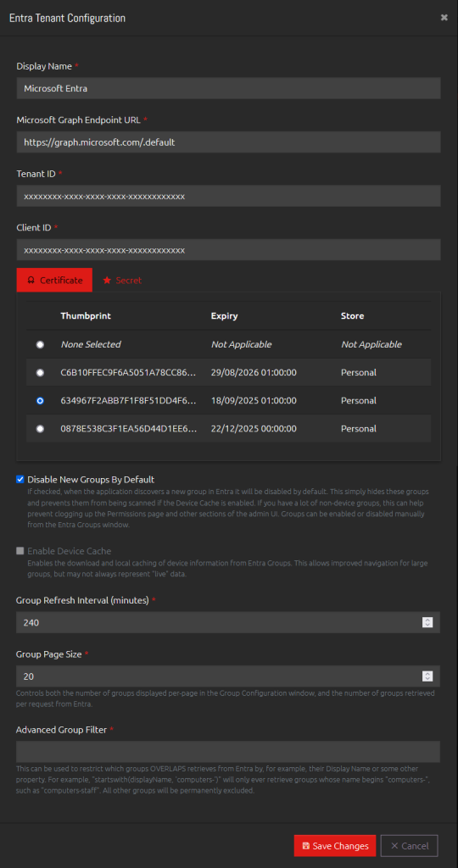Click the Cancel button
Image resolution: width=458 pixels, height=868 pixels.
tap(410, 846)
